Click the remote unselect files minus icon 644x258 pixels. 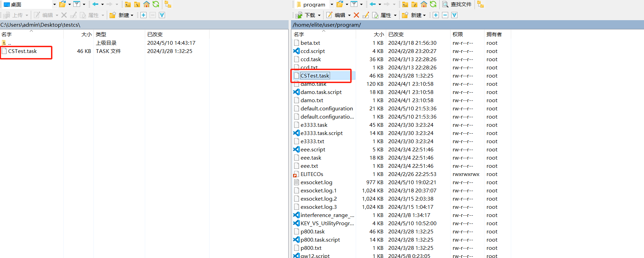click(445, 15)
